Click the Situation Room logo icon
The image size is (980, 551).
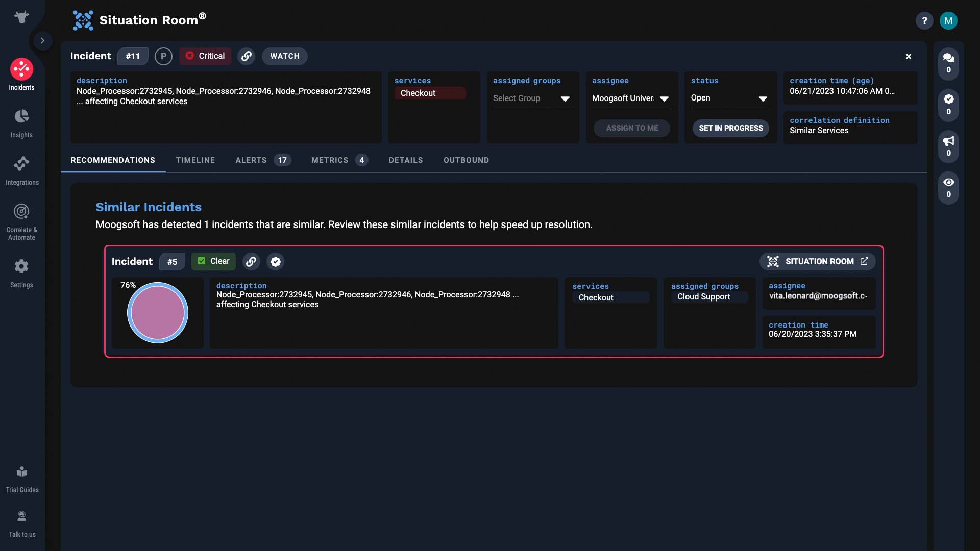coord(83,20)
